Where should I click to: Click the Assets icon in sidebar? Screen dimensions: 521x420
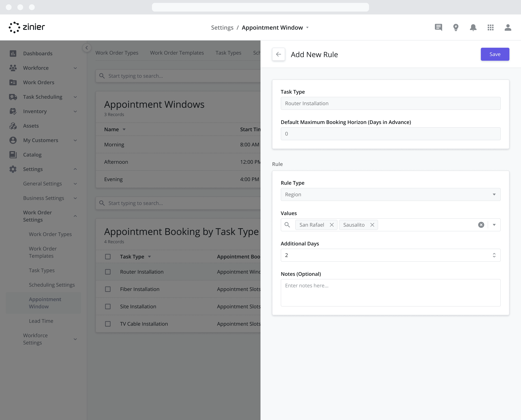[13, 126]
